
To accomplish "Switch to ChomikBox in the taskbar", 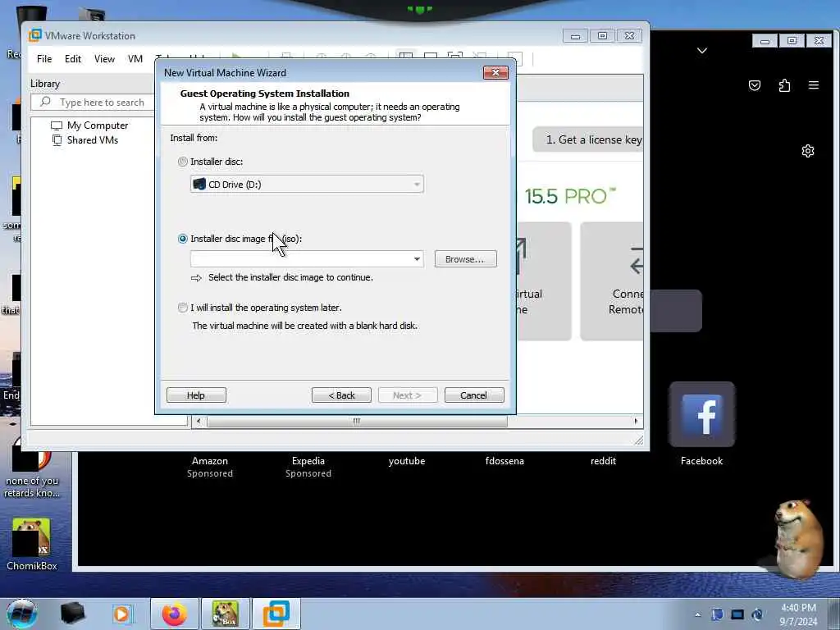I will [225, 614].
